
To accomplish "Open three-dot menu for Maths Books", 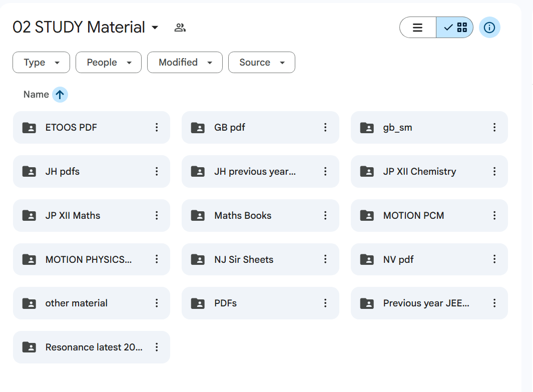I will pos(325,216).
